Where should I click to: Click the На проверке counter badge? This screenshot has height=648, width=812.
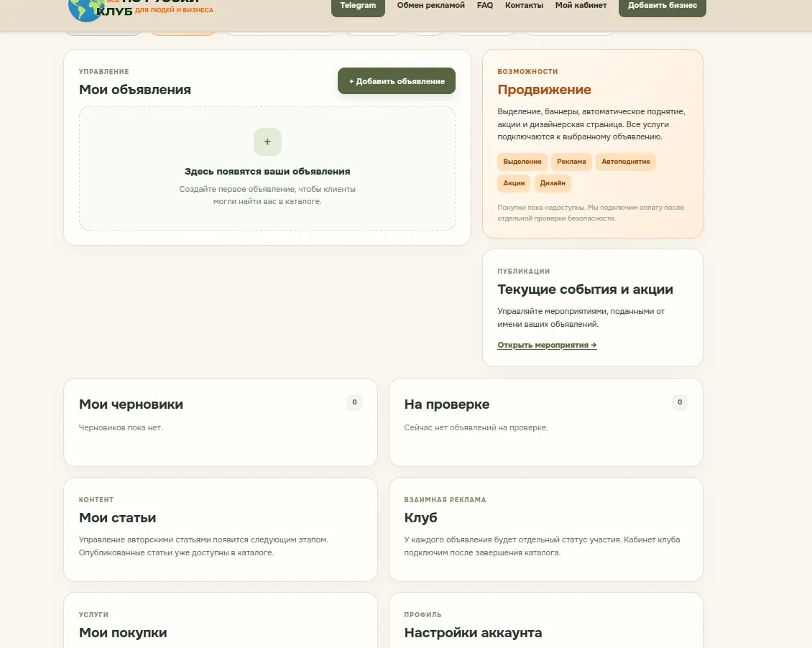coord(680,402)
